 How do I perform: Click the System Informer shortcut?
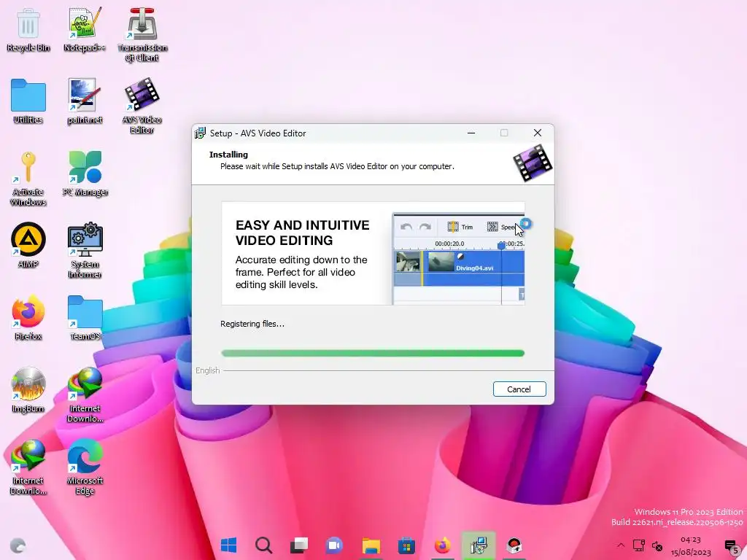coord(85,251)
